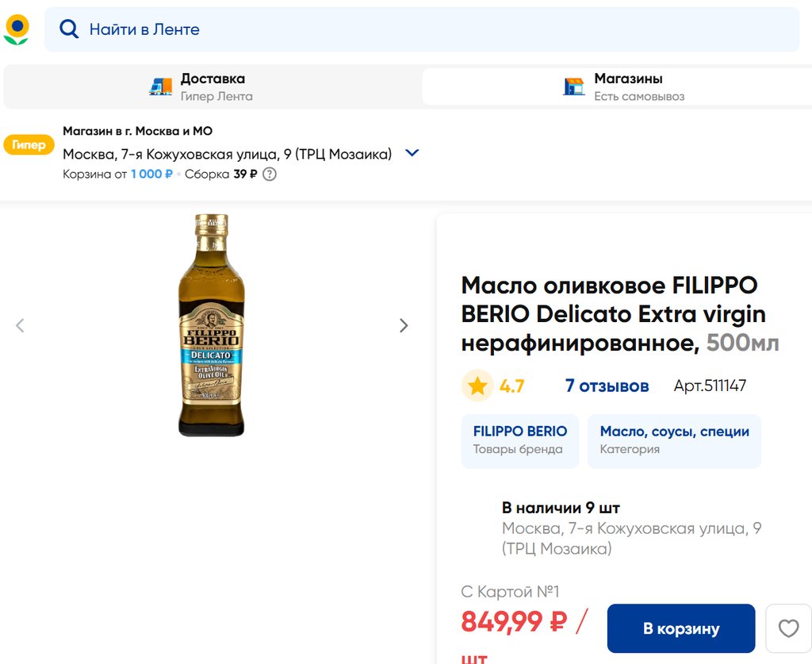The width and height of the screenshot is (812, 664).
Task: Click the store address text Москва, 7-я Кожуховская
Action: coord(227,154)
